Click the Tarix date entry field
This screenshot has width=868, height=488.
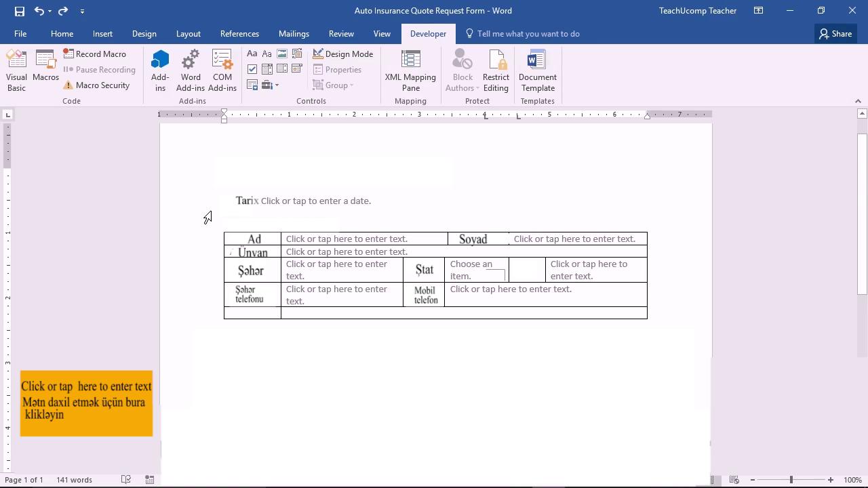315,201
